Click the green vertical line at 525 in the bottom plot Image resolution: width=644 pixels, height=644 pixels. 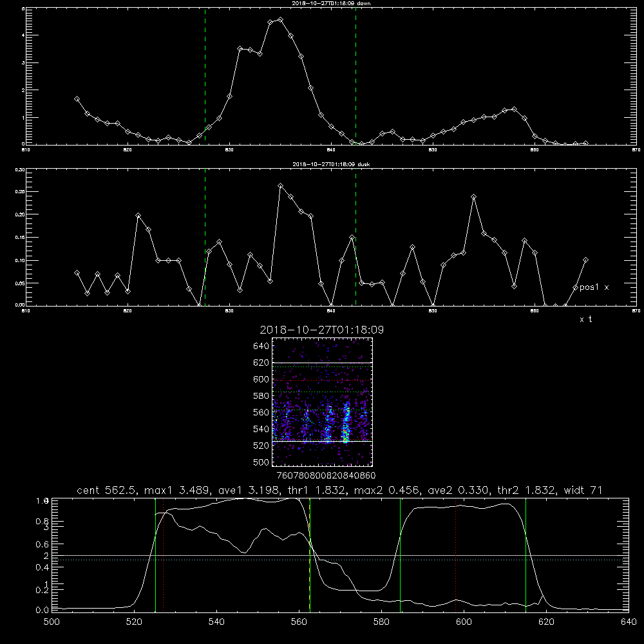[156, 555]
